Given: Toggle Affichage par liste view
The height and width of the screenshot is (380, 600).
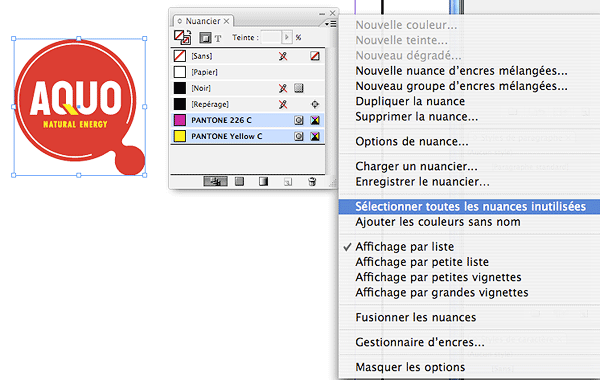Looking at the screenshot, I should coord(404,247).
